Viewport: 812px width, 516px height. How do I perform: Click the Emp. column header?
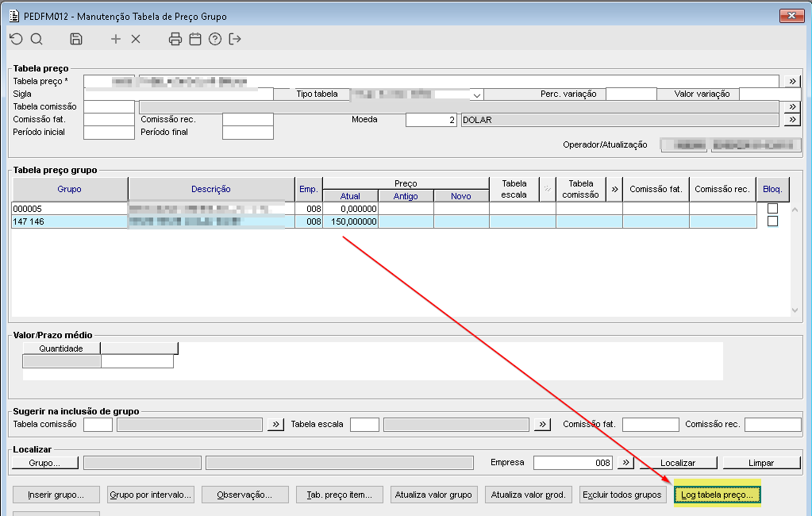tap(308, 189)
